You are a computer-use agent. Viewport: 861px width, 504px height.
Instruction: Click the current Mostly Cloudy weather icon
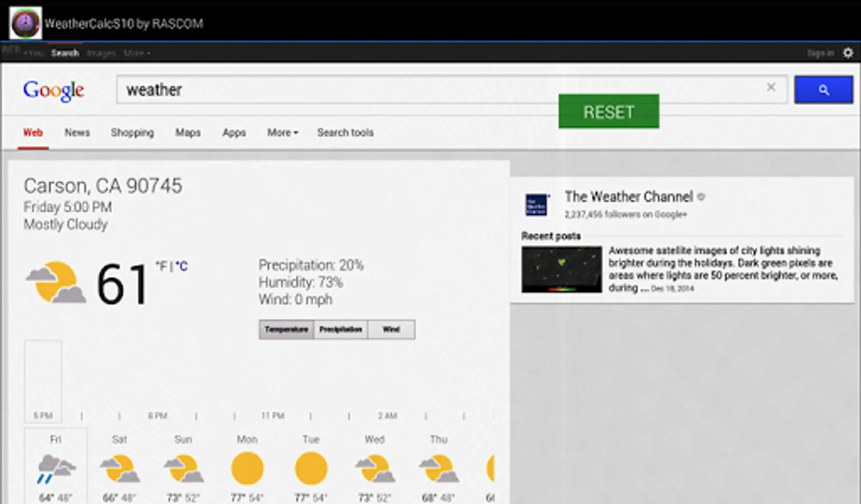click(56, 282)
